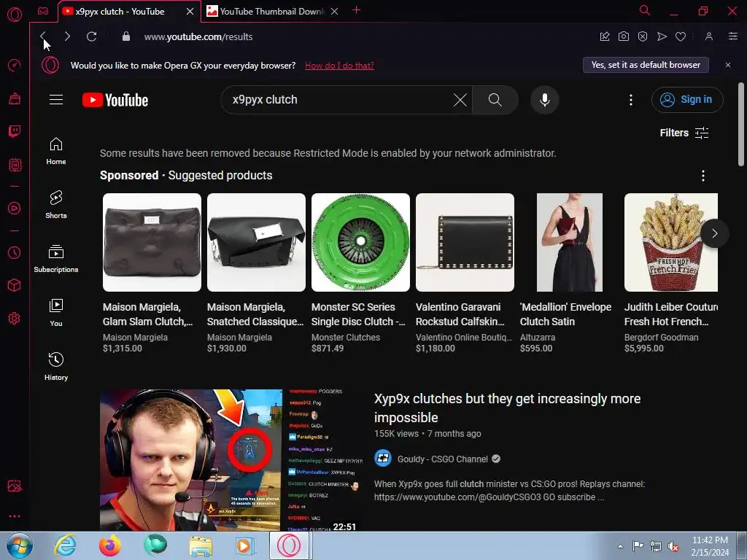Open the player icon in Opera sidebar
747x560 pixels.
tap(15, 208)
